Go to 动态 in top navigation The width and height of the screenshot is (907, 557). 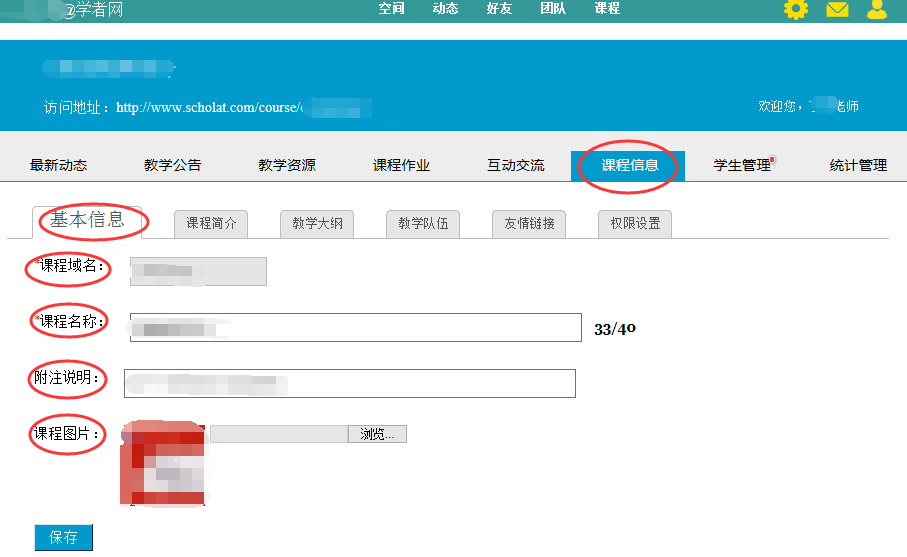pyautogui.click(x=445, y=9)
